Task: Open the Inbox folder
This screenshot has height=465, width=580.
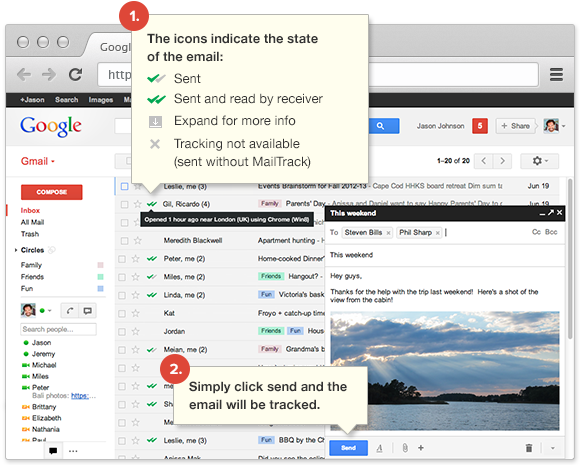Action: click(x=30, y=210)
